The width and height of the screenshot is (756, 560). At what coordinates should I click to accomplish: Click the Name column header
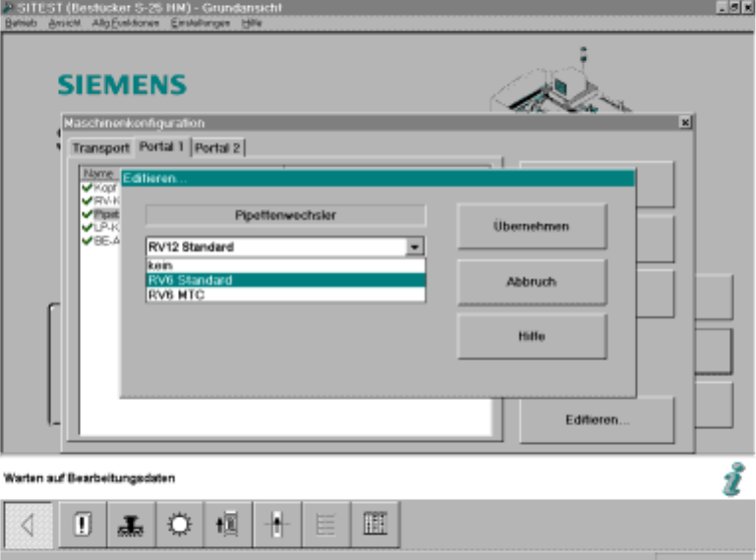point(100,173)
